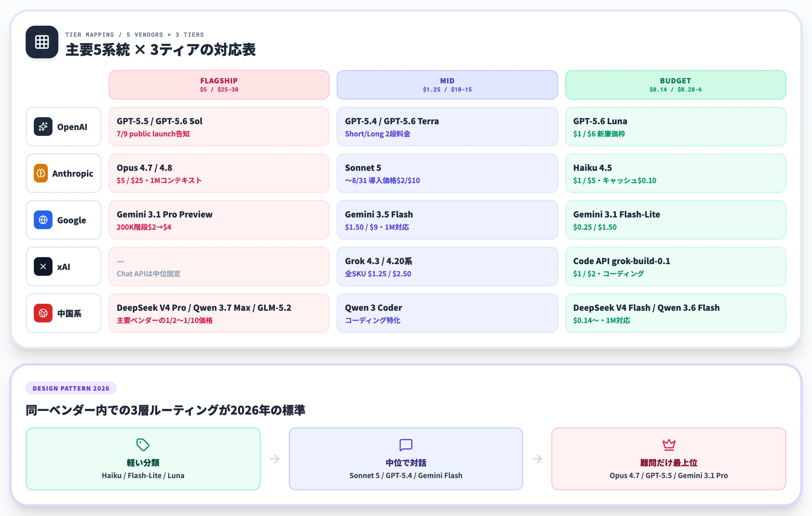Open the GPT-5.4 / GPT-5.6 Terra cell
This screenshot has width=812, height=516.
pyautogui.click(x=447, y=127)
